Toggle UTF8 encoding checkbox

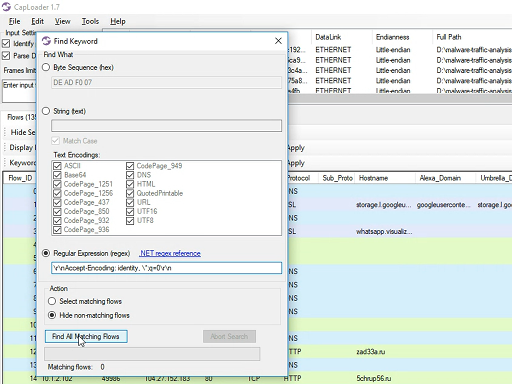[x=130, y=220]
